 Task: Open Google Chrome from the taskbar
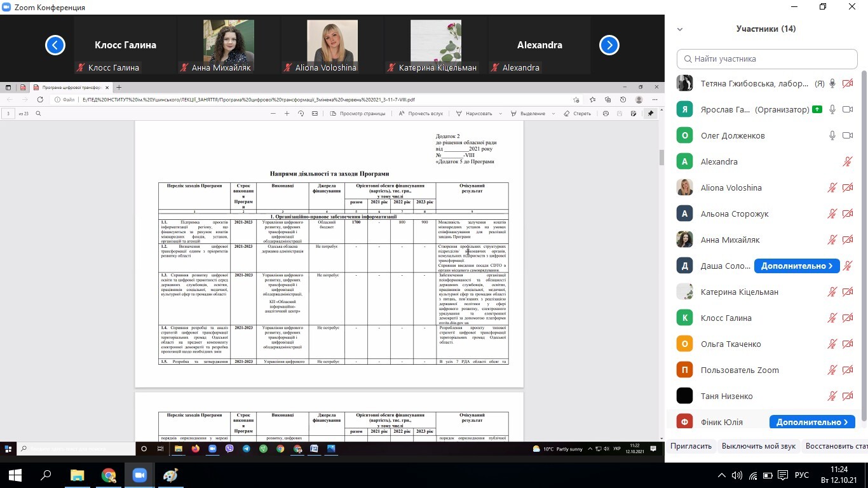tap(109, 475)
